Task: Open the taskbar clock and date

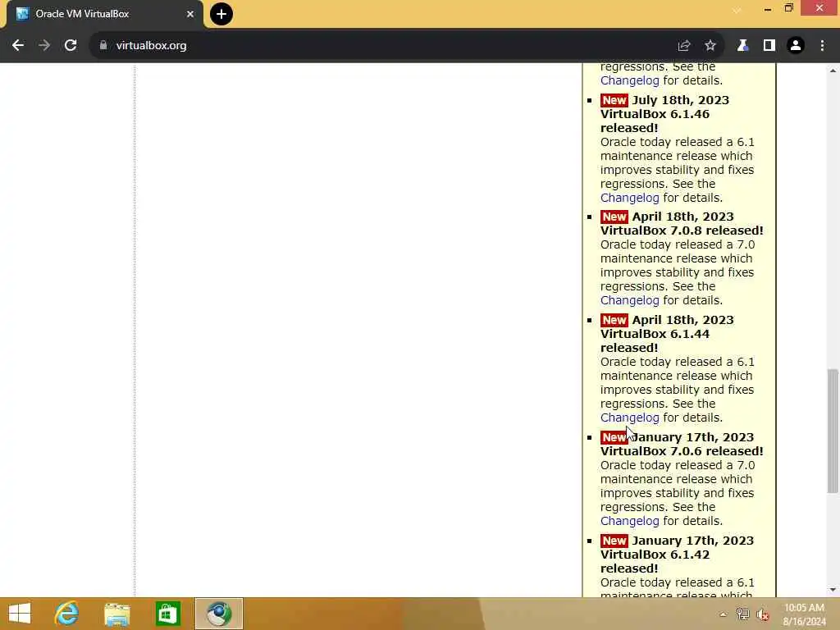Action: (804, 614)
